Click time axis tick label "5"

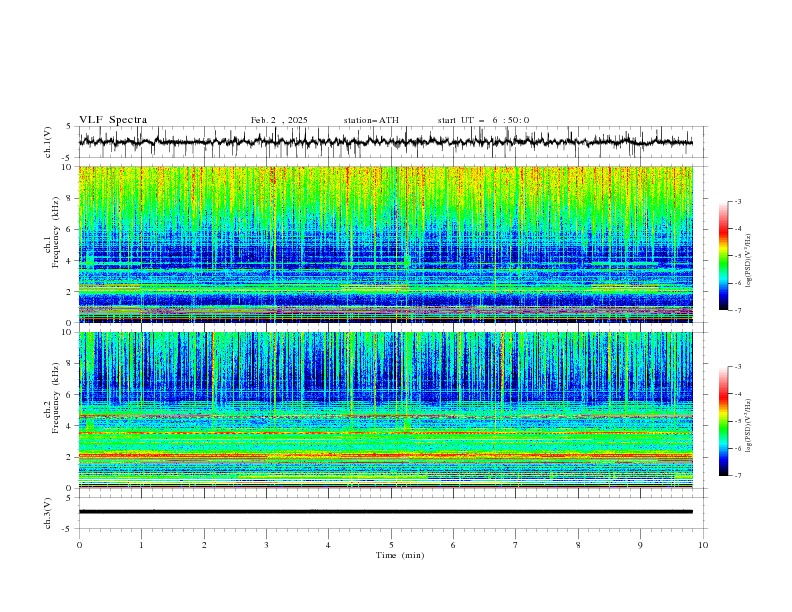pyautogui.click(x=391, y=545)
